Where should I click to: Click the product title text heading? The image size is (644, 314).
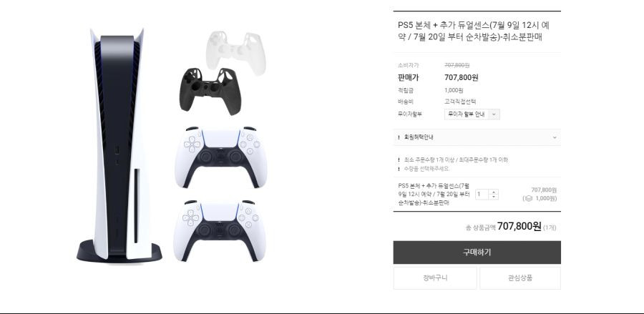[474, 31]
